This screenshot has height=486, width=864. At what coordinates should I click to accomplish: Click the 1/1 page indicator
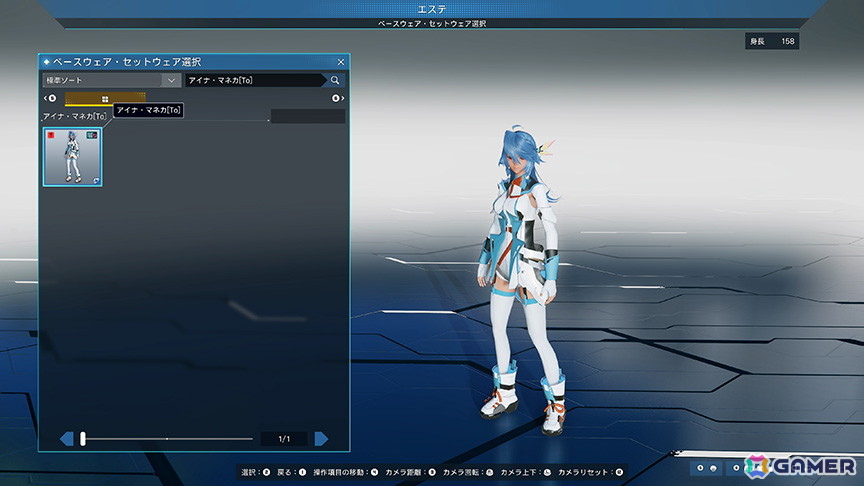point(284,439)
